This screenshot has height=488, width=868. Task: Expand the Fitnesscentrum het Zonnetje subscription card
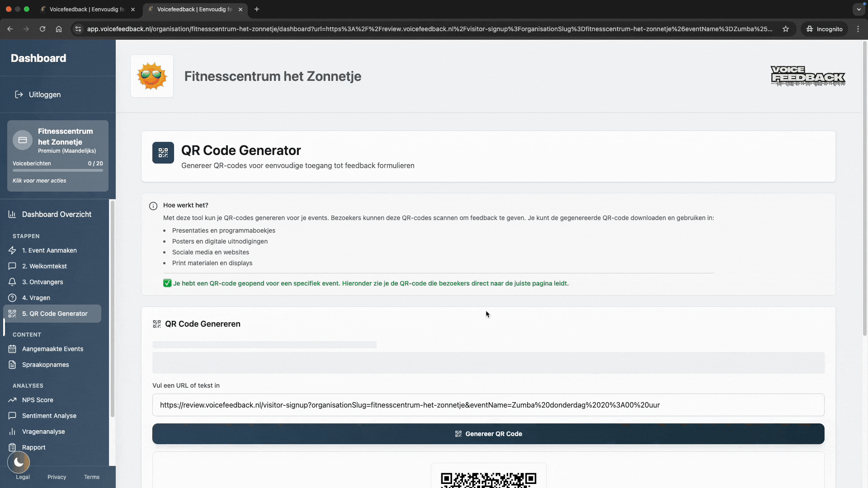click(x=58, y=155)
